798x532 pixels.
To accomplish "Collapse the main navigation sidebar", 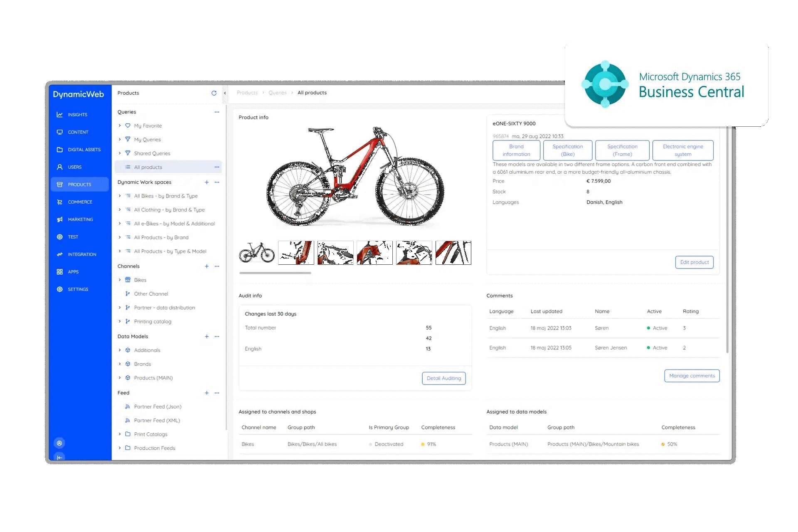I will point(59,457).
